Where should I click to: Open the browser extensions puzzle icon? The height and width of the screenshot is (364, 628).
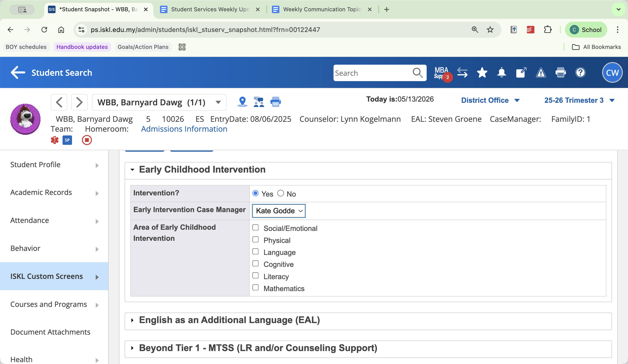548,30
